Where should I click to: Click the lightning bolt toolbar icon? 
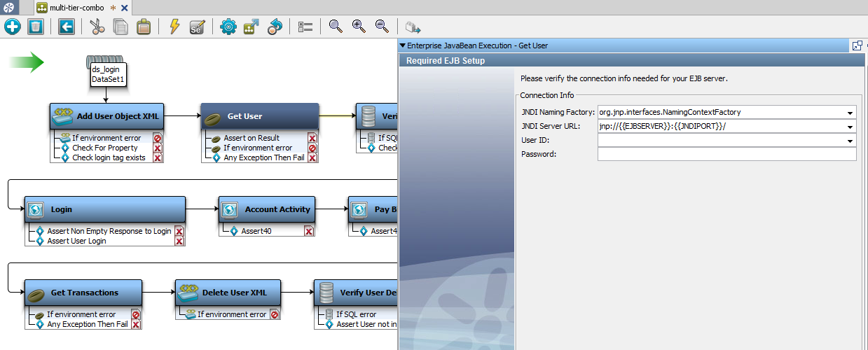pyautogui.click(x=175, y=27)
